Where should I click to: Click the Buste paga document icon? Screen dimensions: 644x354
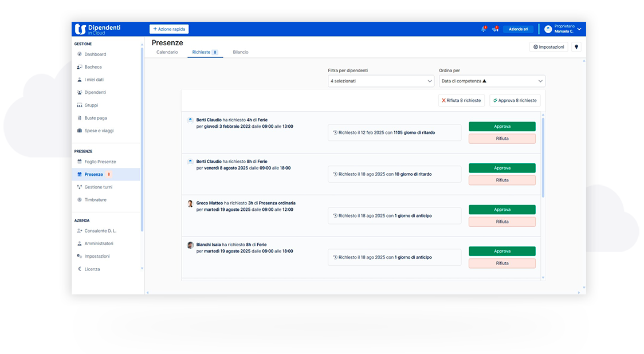point(79,118)
